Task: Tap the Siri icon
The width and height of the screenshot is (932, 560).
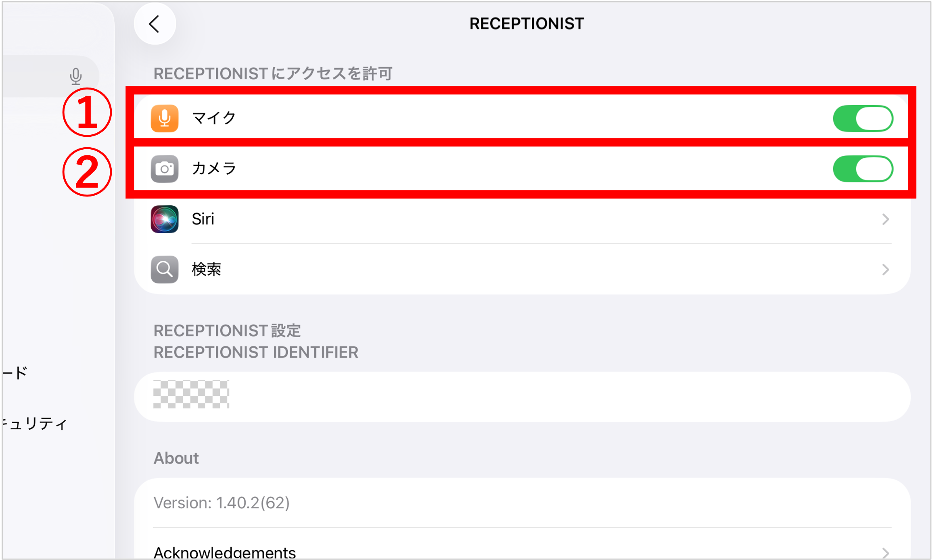Action: click(x=165, y=219)
